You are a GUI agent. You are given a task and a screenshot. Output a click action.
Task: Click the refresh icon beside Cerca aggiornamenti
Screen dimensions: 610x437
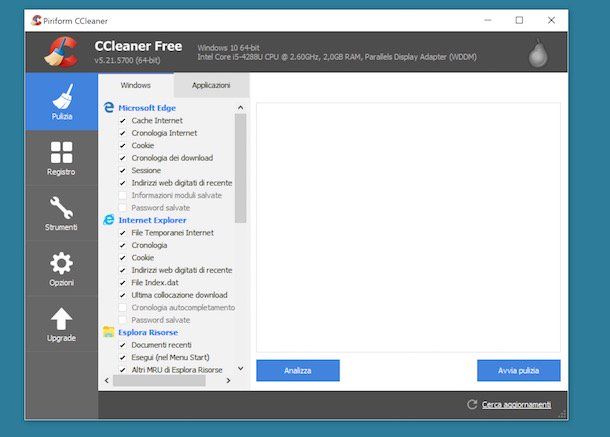tap(472, 405)
